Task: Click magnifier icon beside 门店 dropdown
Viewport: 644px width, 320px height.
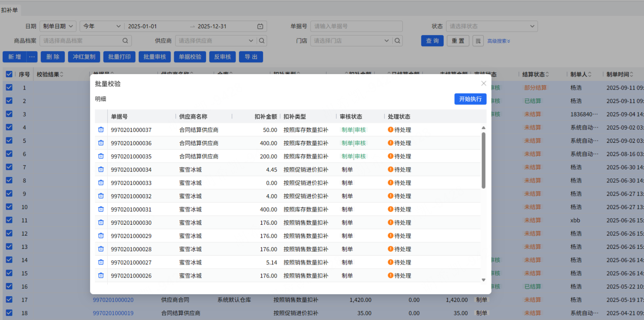Action: (x=397, y=41)
